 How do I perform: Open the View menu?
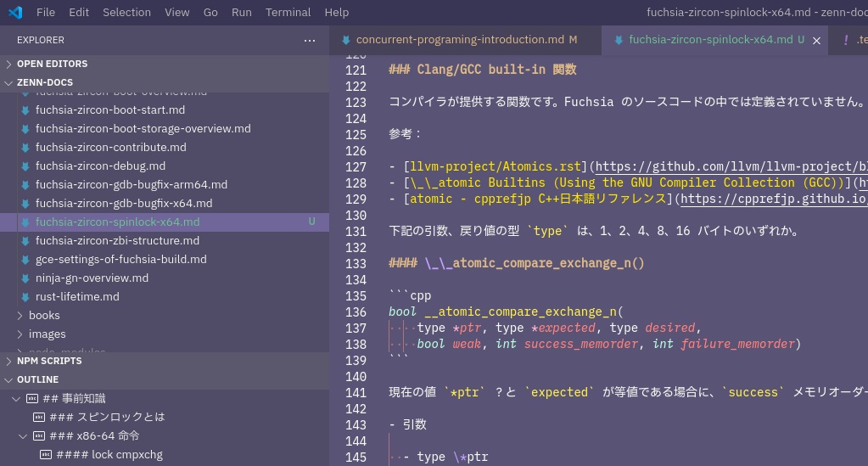[x=176, y=12]
